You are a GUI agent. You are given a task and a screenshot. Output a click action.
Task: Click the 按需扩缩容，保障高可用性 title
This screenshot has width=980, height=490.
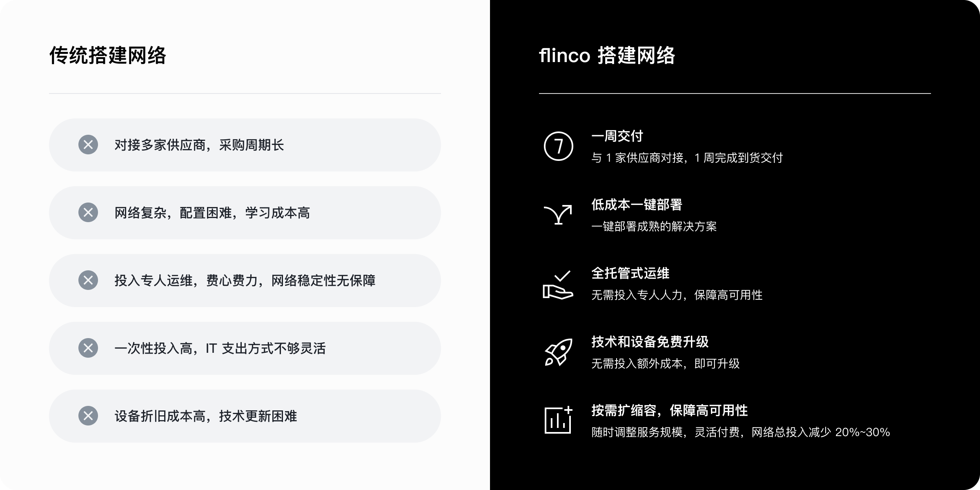tap(670, 410)
